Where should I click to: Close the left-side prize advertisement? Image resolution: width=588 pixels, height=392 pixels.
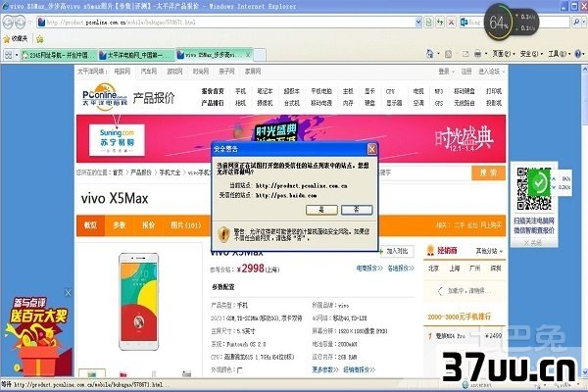click(68, 293)
